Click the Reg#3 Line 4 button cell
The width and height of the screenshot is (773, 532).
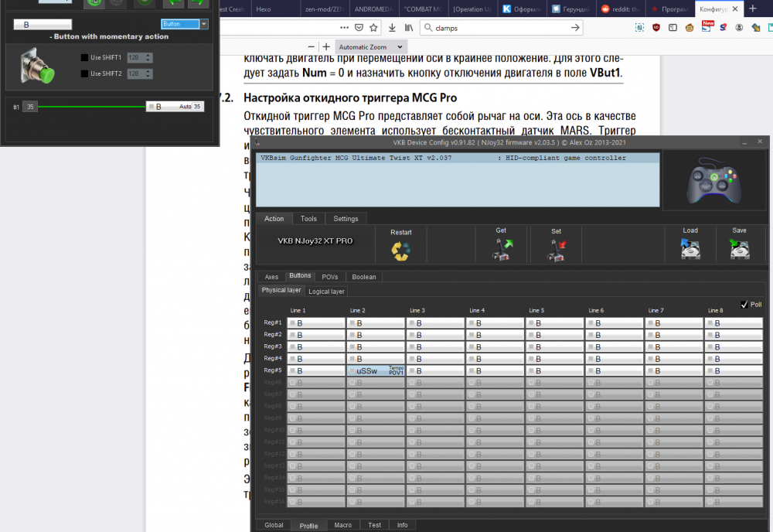pos(495,347)
